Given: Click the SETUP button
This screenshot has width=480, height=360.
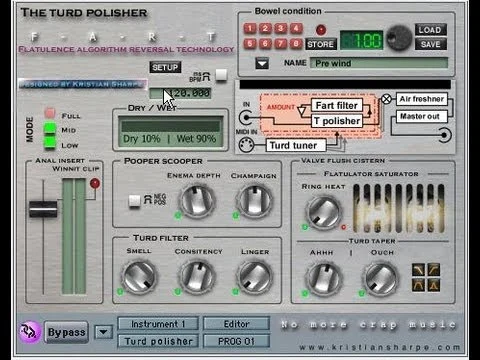Looking at the screenshot, I should [165, 67].
